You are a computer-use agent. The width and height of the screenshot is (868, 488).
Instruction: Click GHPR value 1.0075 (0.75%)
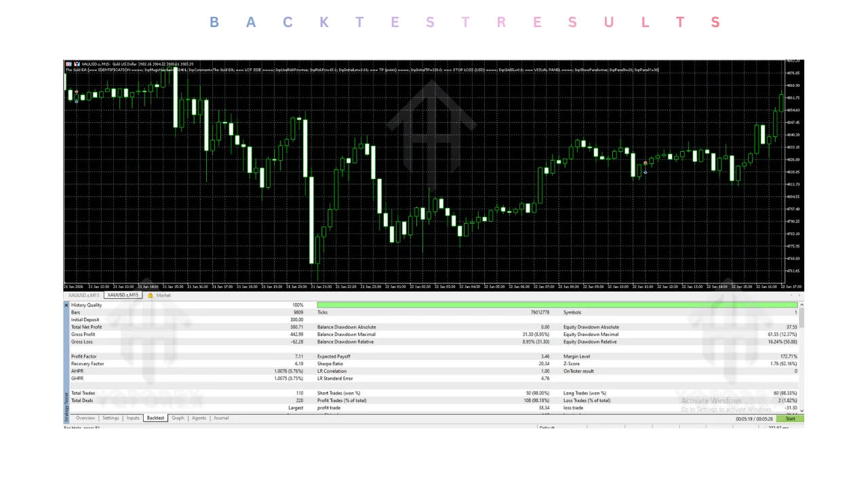289,378
